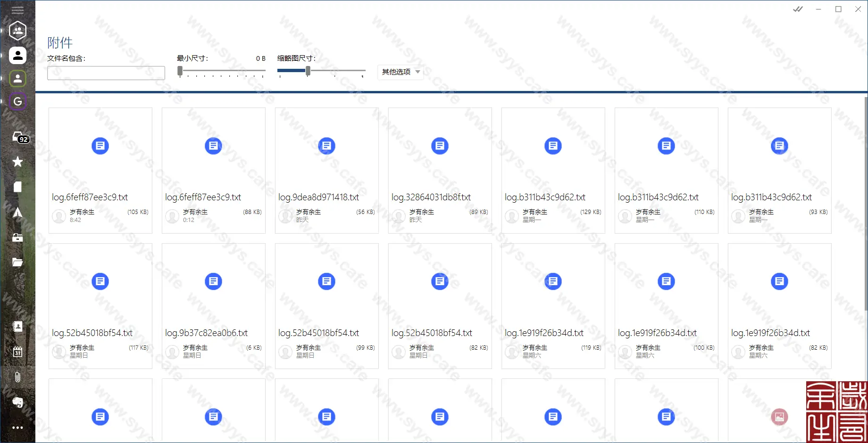868x443 pixels.
Task: Click document icon of the 129 KB log.b311b43c9d62.txt
Action: click(x=553, y=146)
